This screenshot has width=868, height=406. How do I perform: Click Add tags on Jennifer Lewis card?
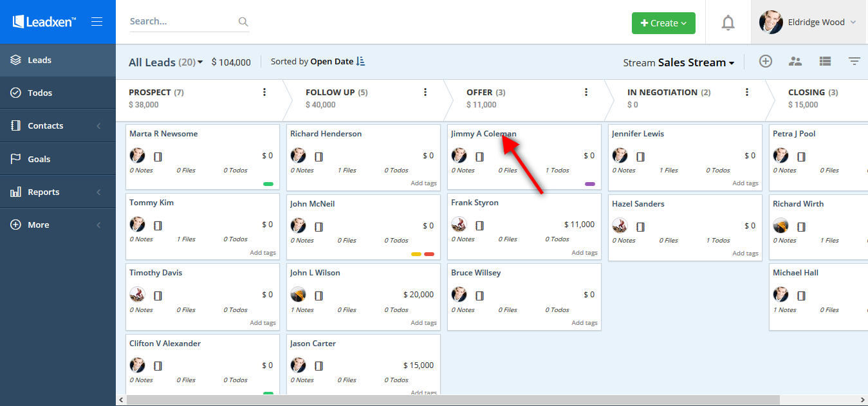pos(746,183)
